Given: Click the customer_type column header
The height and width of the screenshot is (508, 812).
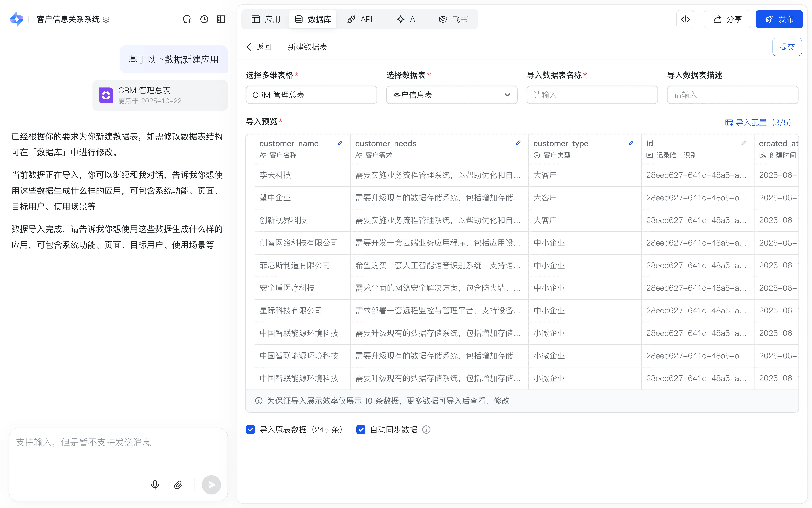Looking at the screenshot, I should (x=585, y=149).
